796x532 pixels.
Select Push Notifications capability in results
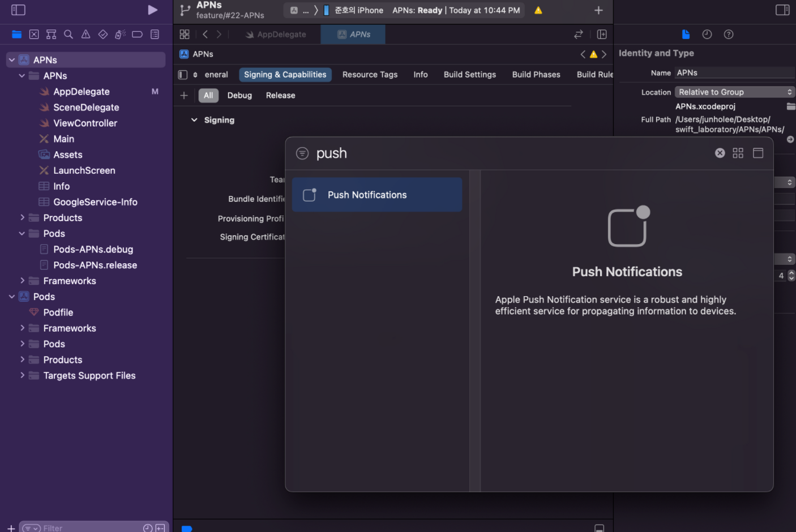pos(377,195)
